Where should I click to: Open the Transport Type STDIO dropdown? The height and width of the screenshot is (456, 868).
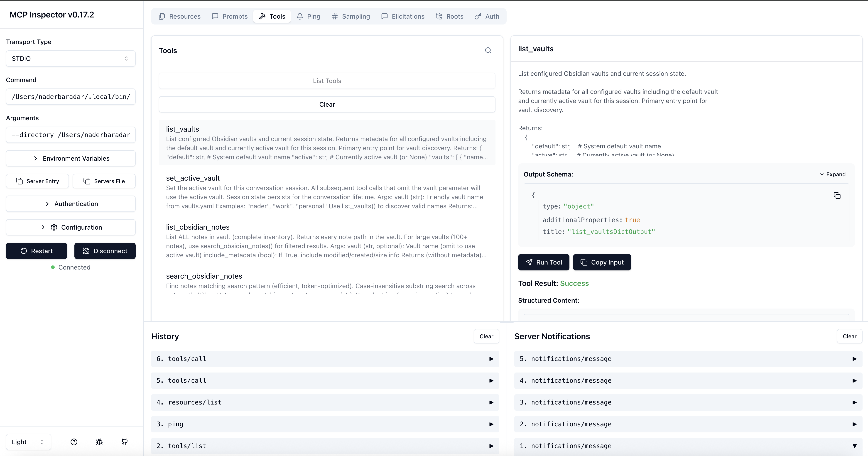[71, 59]
